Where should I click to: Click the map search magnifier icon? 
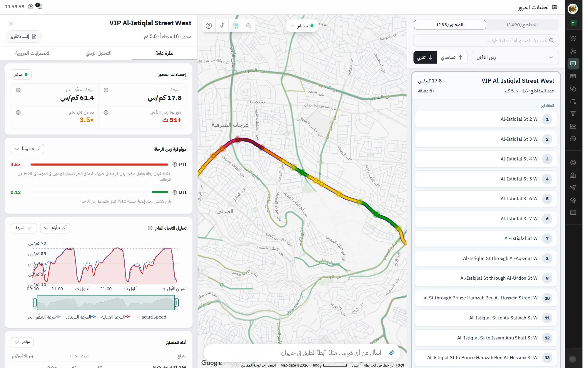[x=249, y=26]
